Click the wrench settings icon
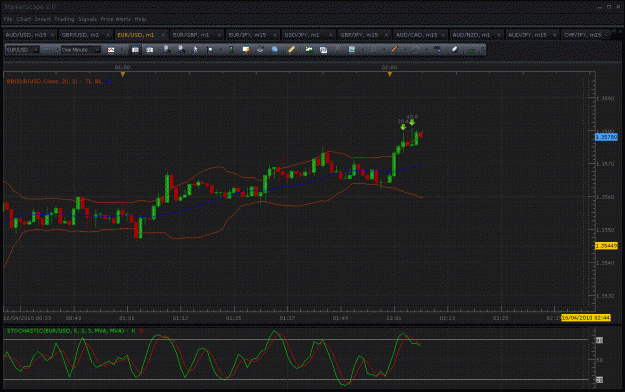The height and width of the screenshot is (392, 625). click(338, 50)
